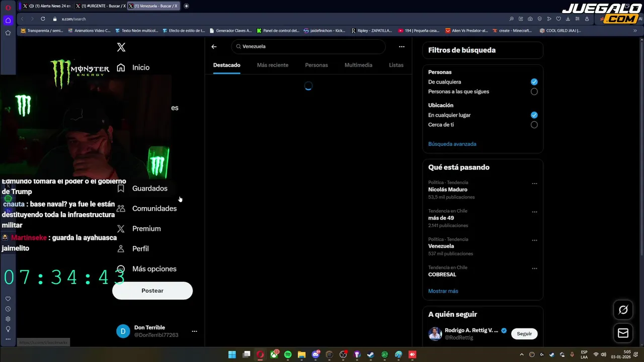Select De cualquiera people filter
Screen dimensions: 644x362
pyautogui.click(x=534, y=82)
